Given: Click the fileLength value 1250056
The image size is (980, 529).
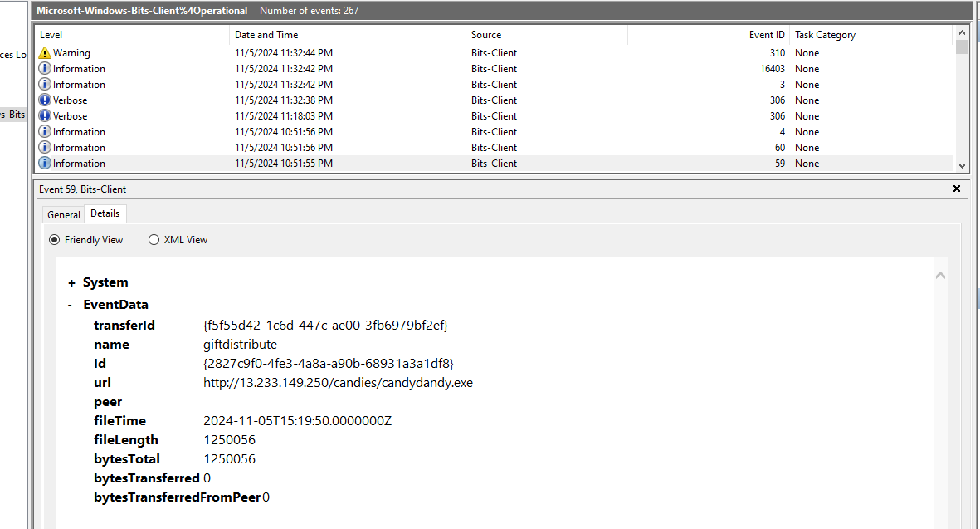Looking at the screenshot, I should pyautogui.click(x=229, y=440).
